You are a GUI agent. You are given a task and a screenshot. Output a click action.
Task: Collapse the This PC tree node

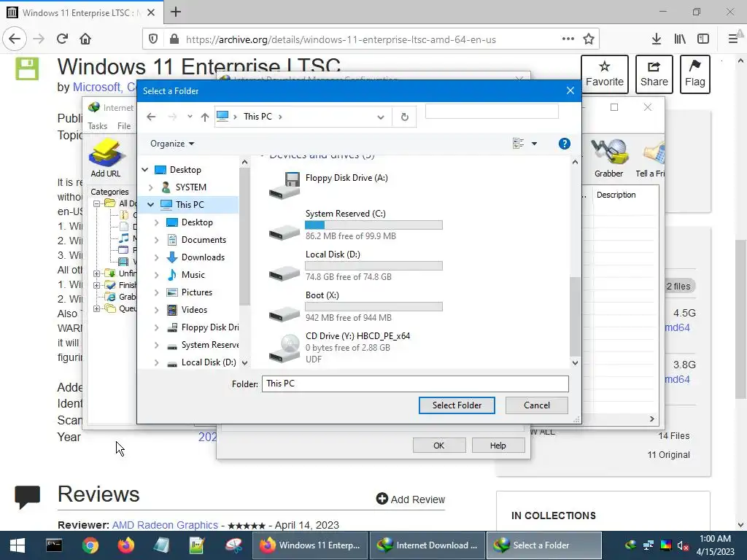tap(150, 205)
